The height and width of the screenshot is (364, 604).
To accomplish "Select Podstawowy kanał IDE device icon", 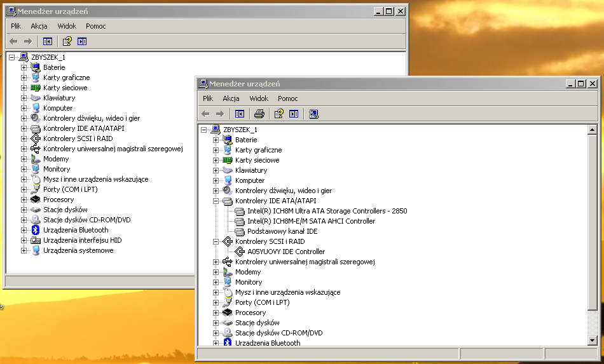I will click(x=240, y=232).
